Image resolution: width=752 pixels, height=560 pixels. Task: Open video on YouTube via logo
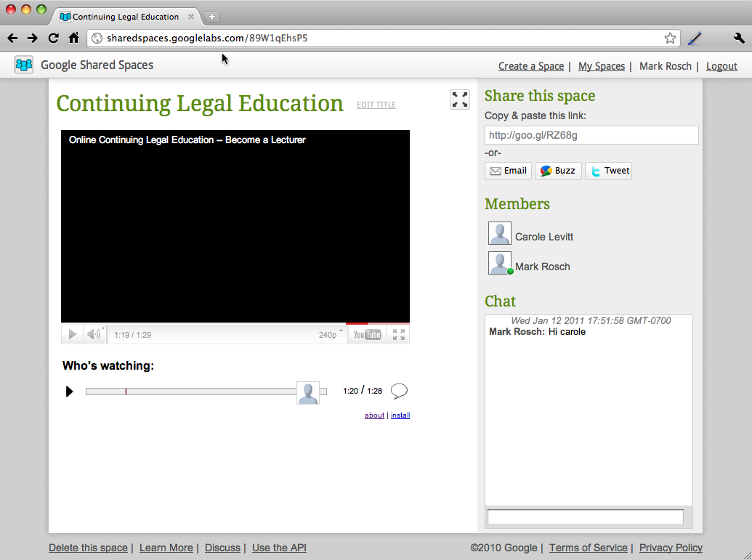point(367,335)
